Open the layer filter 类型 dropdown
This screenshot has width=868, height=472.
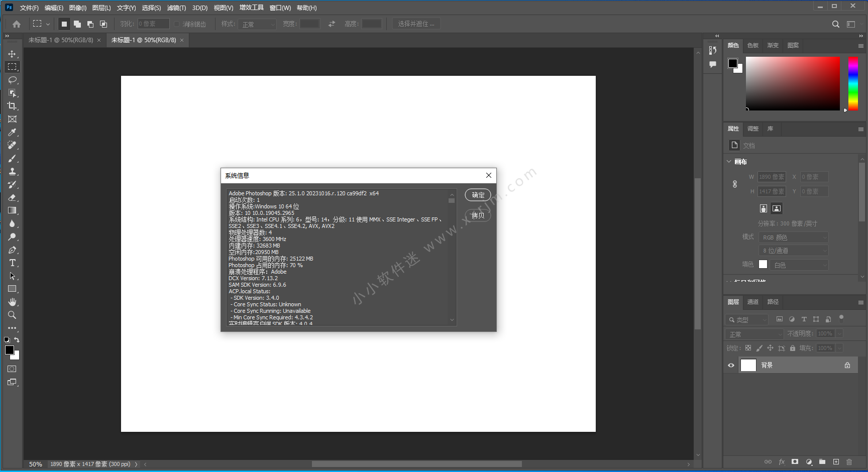pyautogui.click(x=747, y=319)
